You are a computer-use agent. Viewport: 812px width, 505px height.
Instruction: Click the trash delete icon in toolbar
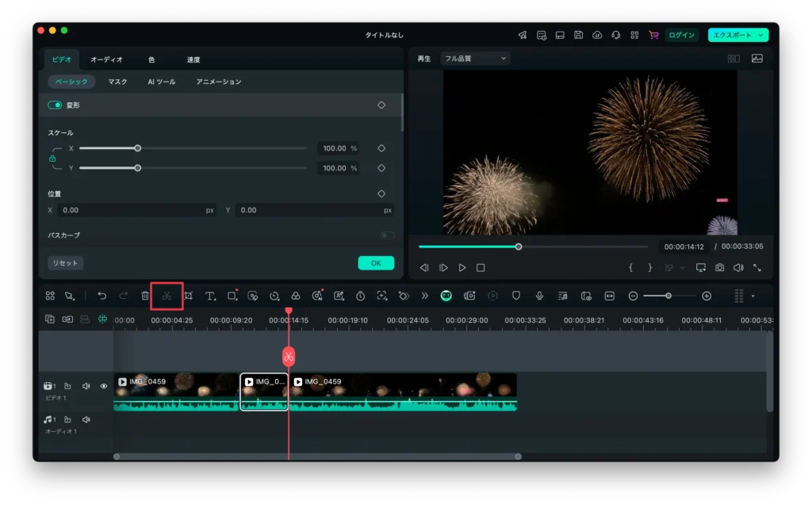point(145,296)
